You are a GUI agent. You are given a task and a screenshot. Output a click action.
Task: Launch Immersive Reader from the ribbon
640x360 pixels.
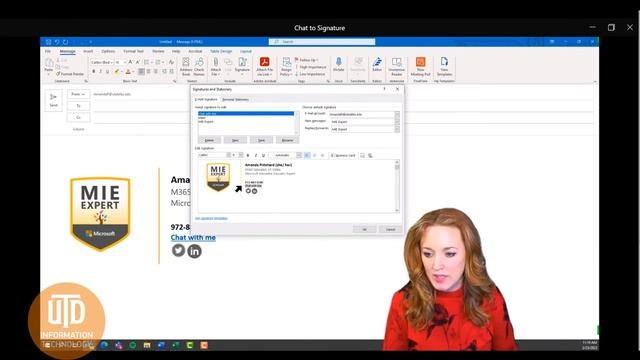(396, 67)
